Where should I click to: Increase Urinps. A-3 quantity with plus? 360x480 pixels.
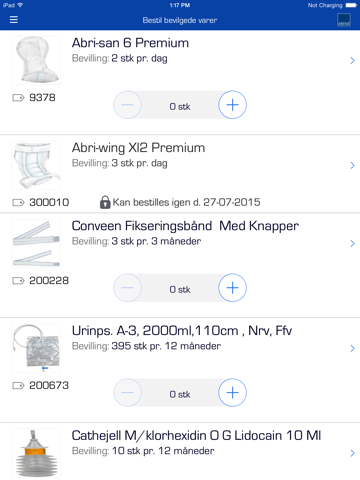(232, 392)
